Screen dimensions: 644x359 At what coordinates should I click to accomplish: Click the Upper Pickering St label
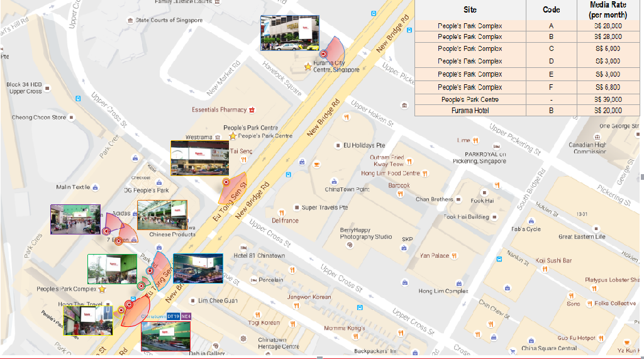515,140
